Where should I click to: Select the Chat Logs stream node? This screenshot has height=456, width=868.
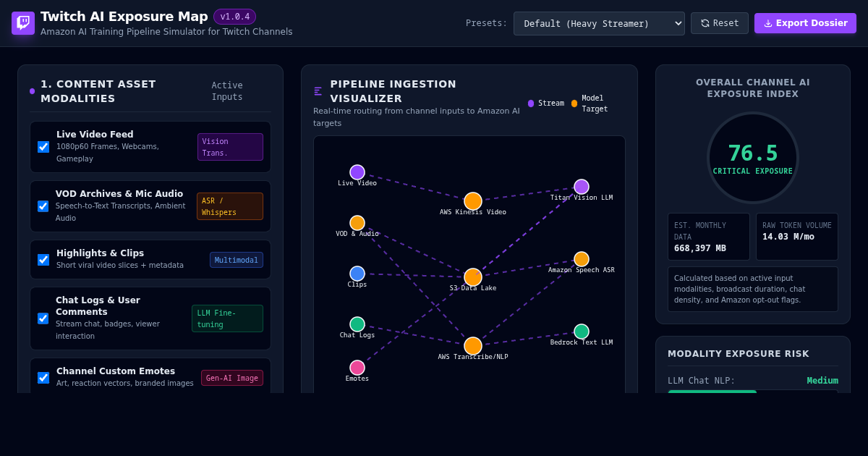coord(357,324)
